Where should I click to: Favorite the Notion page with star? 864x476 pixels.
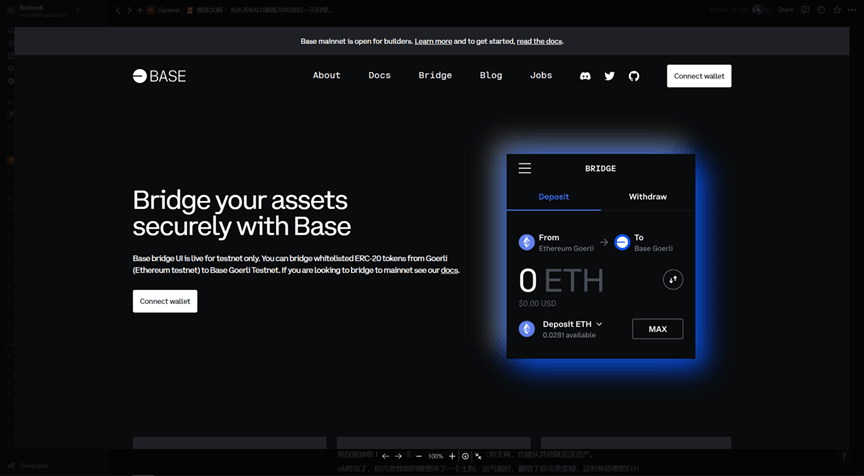click(x=837, y=10)
